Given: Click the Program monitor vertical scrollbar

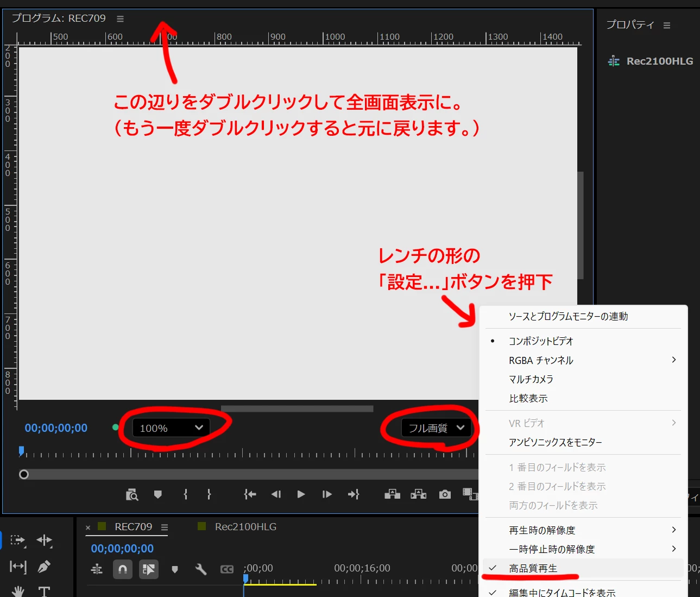Looking at the screenshot, I should coord(581,225).
